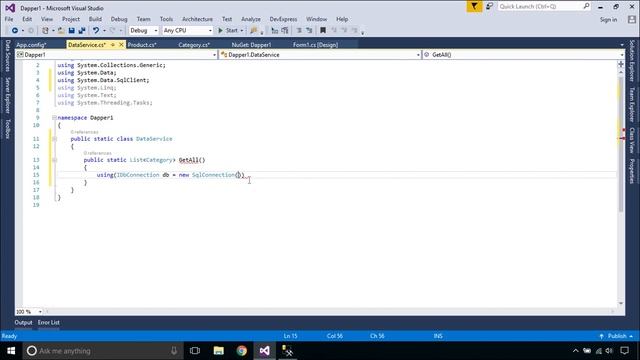Open File Explorer from the taskbar
Image resolution: width=640 pixels, height=360 pixels.
[x=219, y=351]
